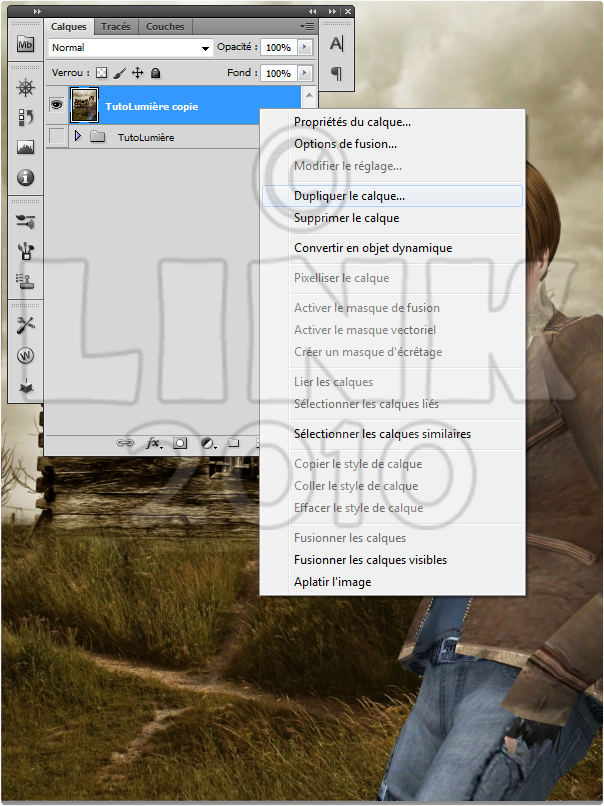Open the Normal blend mode dropdown
This screenshot has width=604, height=806.
pyautogui.click(x=131, y=47)
